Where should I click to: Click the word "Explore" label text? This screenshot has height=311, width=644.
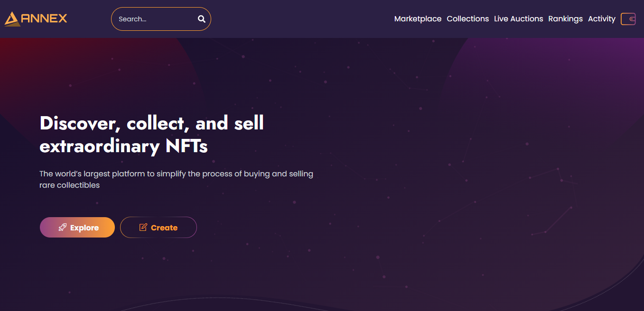click(x=84, y=228)
